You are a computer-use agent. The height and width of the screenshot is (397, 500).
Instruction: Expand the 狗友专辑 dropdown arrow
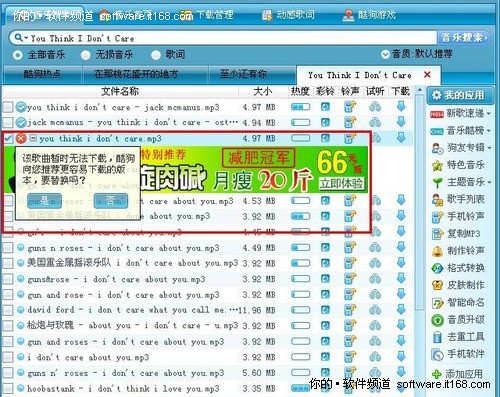[489, 148]
